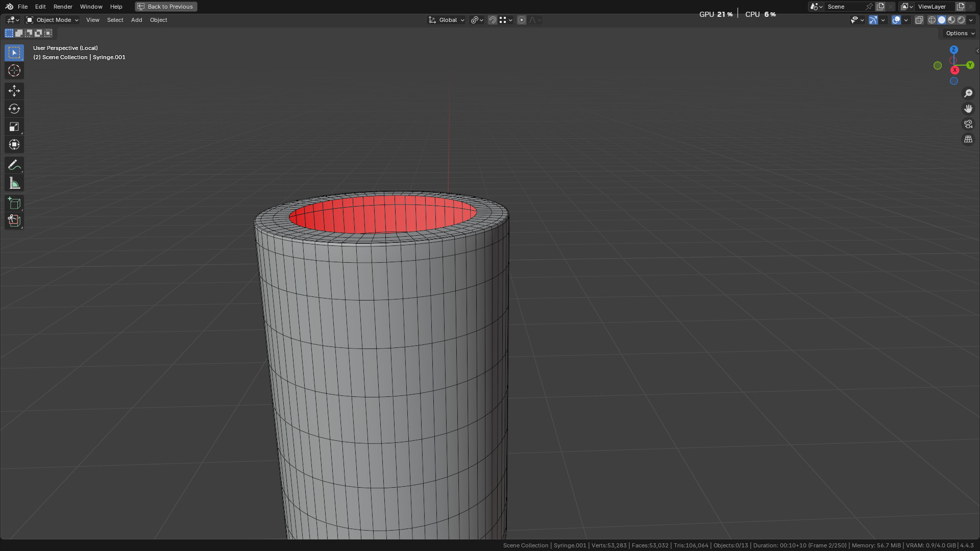Switch to solid shading
The image size is (980, 551).
click(942, 20)
